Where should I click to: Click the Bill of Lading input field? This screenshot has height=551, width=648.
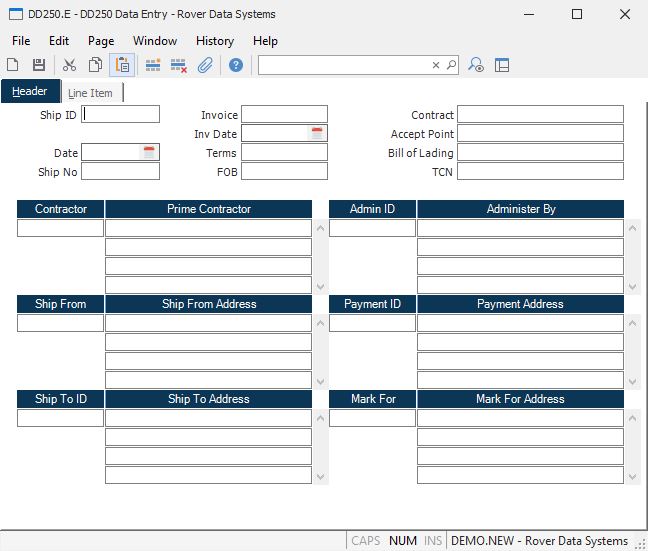click(540, 153)
